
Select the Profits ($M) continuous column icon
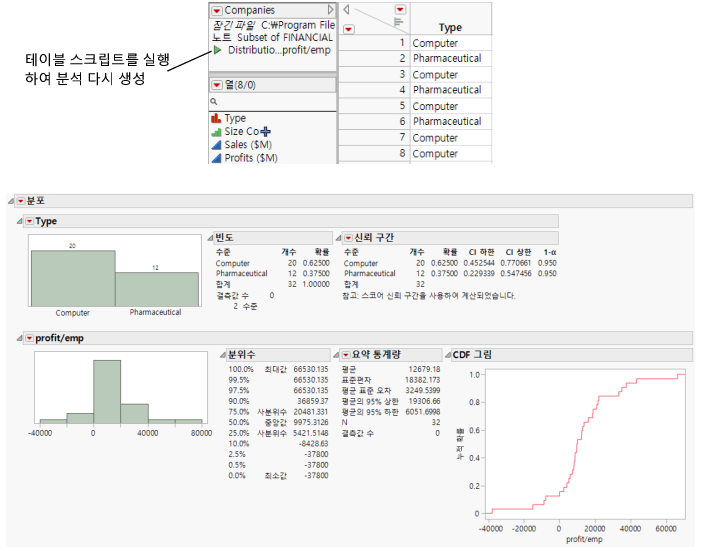pyautogui.click(x=216, y=158)
